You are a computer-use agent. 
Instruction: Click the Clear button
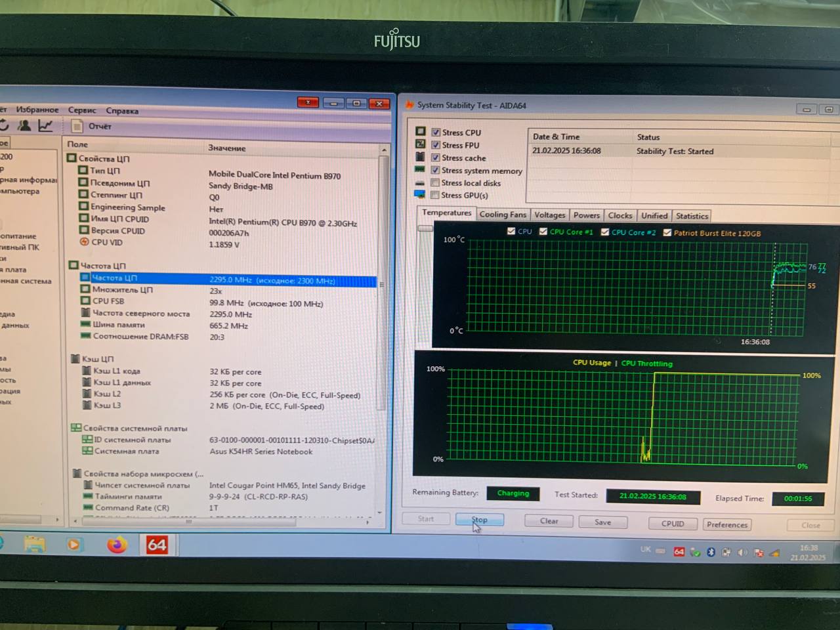549,521
